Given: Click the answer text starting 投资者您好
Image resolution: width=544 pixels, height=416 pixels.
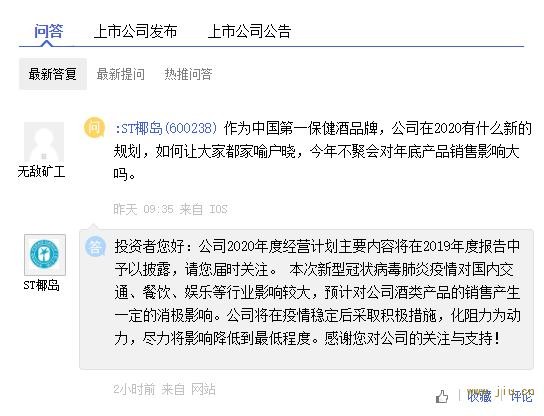Looking at the screenshot, I should [x=317, y=292].
